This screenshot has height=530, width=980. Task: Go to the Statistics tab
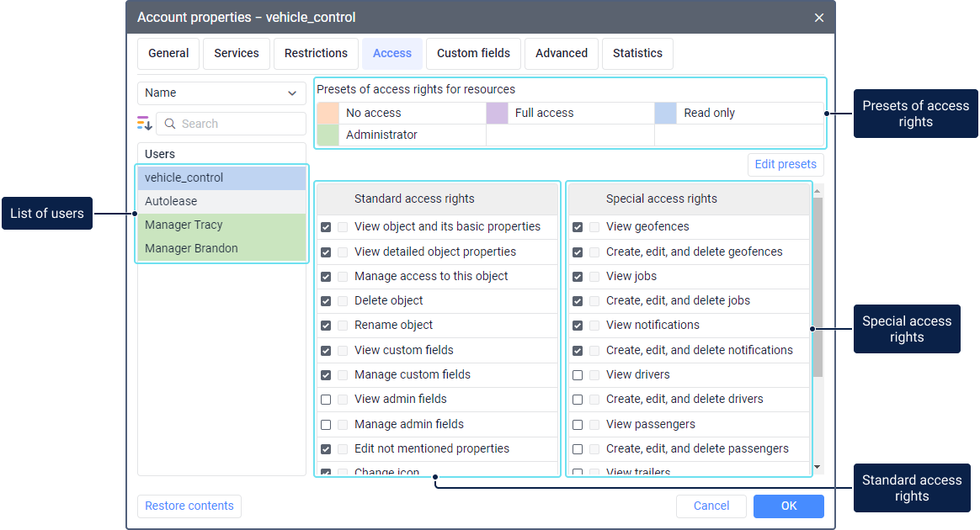tap(637, 53)
